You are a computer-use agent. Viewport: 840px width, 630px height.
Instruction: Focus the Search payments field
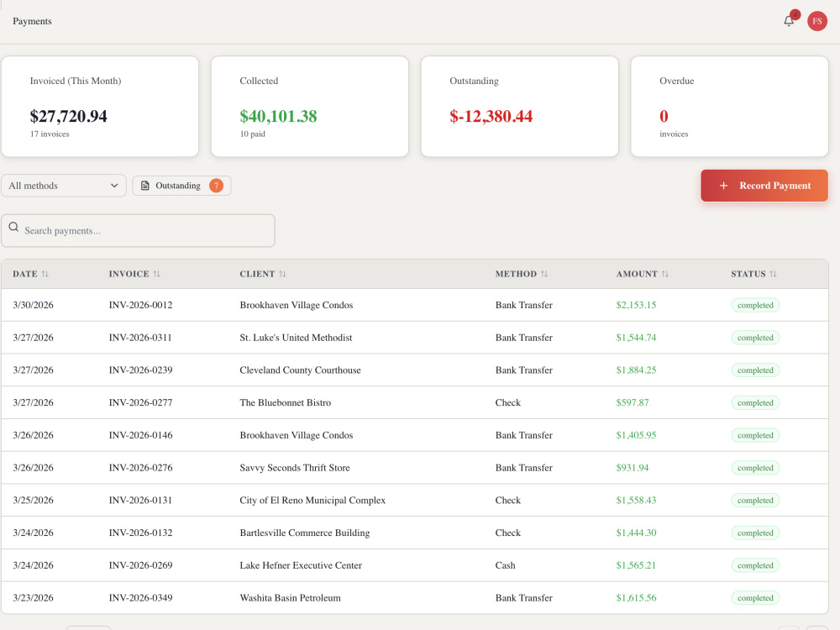point(139,230)
